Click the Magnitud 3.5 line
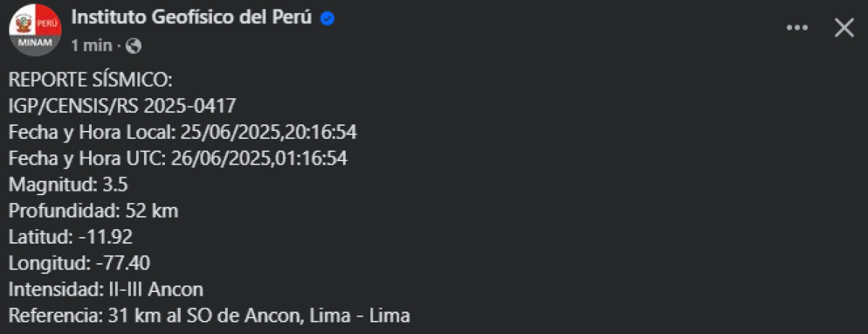 click(x=68, y=184)
